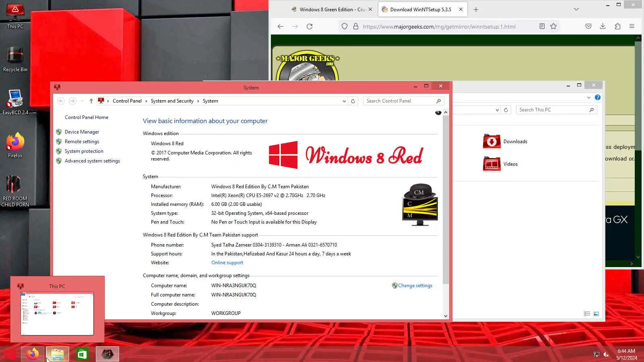Click the muted volume tray icon
This screenshot has height=362, width=644.
pyautogui.click(x=606, y=354)
